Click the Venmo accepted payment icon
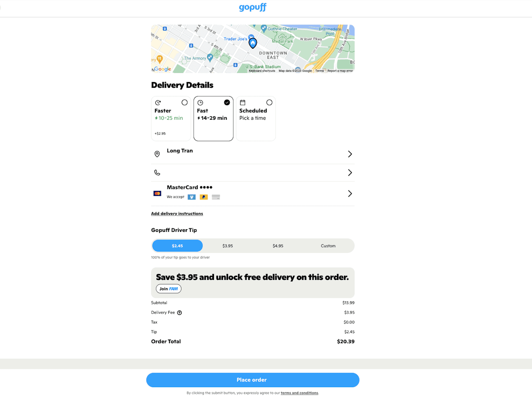 coord(191,197)
